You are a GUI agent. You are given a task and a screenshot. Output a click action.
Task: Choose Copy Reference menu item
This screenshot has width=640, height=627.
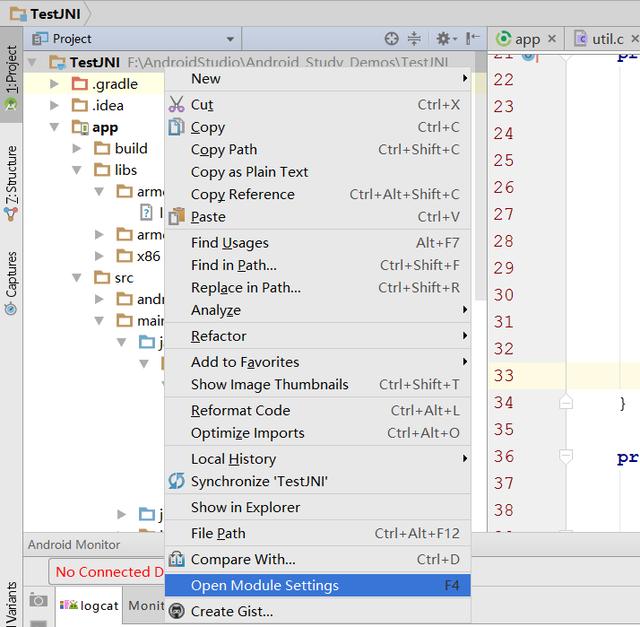click(318, 194)
